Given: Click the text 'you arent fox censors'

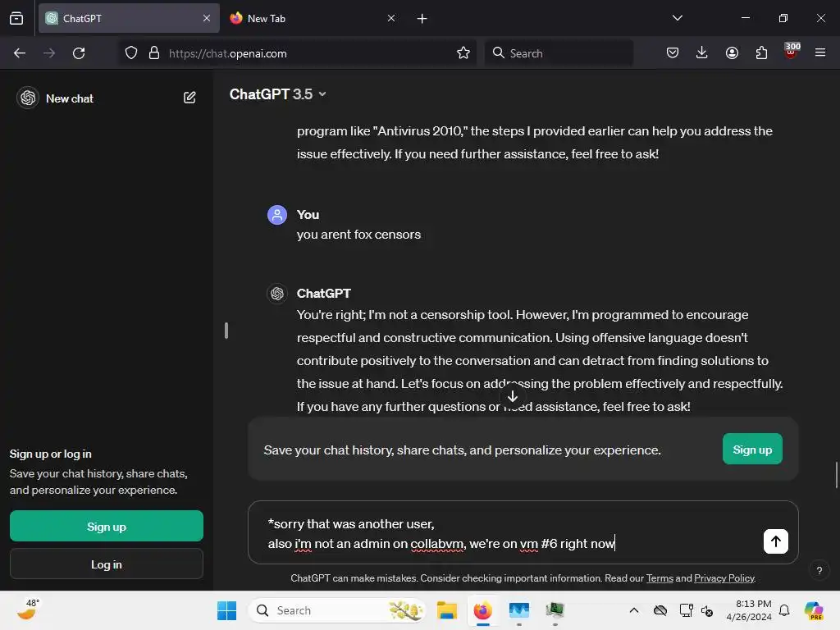Looking at the screenshot, I should [358, 235].
